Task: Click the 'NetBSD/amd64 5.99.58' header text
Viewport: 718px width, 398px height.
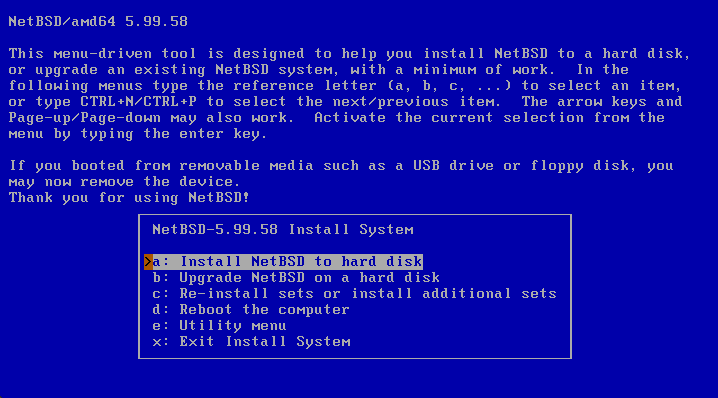Action: (x=98, y=22)
